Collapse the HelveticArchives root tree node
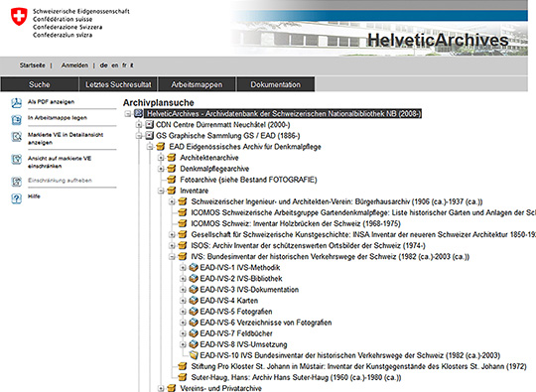The image size is (536, 392). coord(128,114)
